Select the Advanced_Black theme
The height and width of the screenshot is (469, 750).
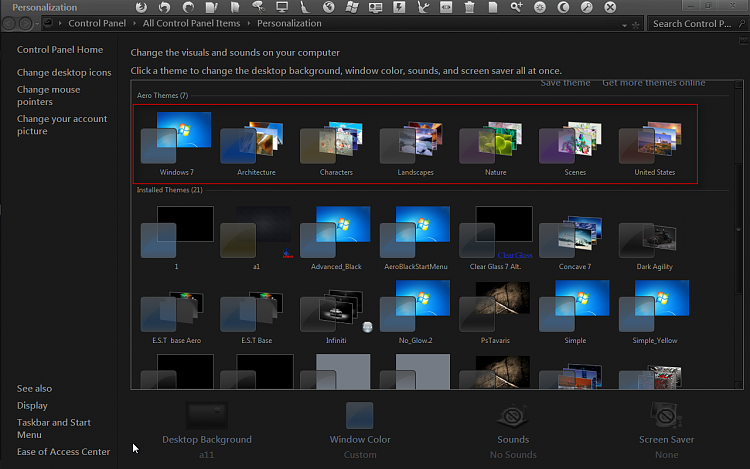336,238
